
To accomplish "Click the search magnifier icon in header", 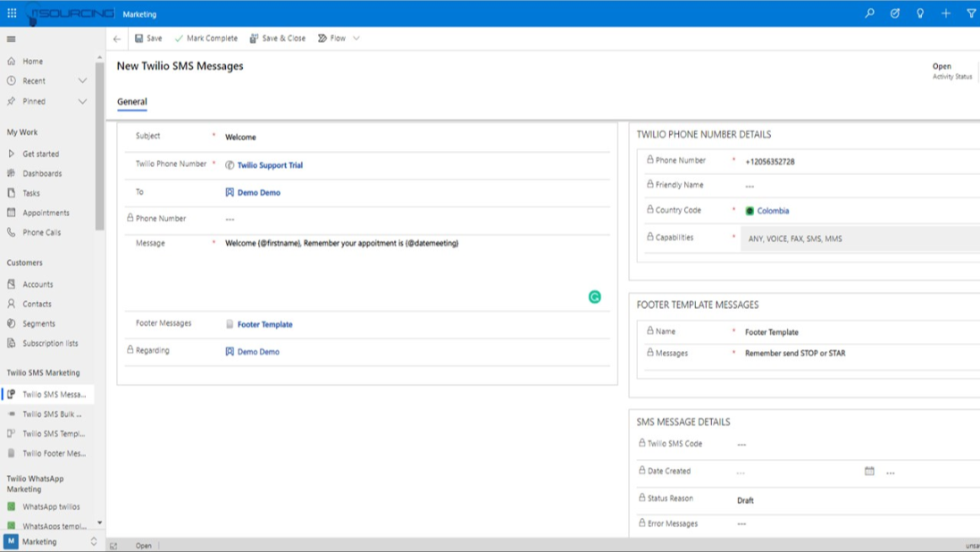I will 869,13.
